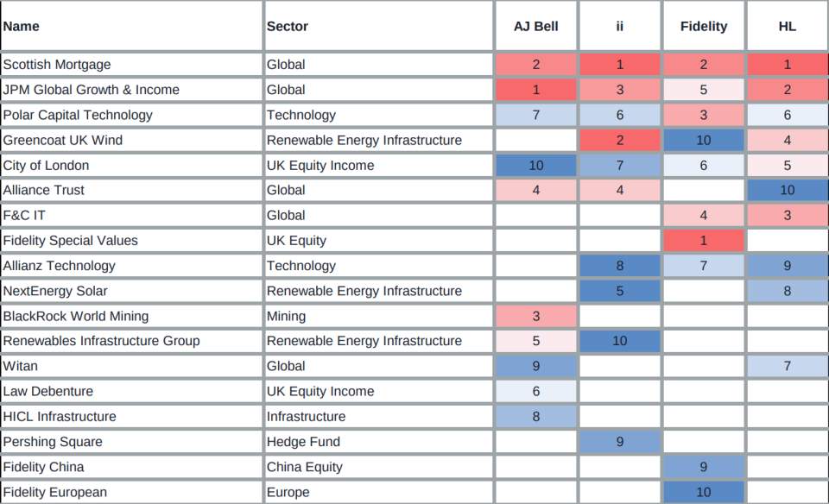The width and height of the screenshot is (829, 504).
Task: Select the Greencoat UK Wind row name
Action: point(63,140)
